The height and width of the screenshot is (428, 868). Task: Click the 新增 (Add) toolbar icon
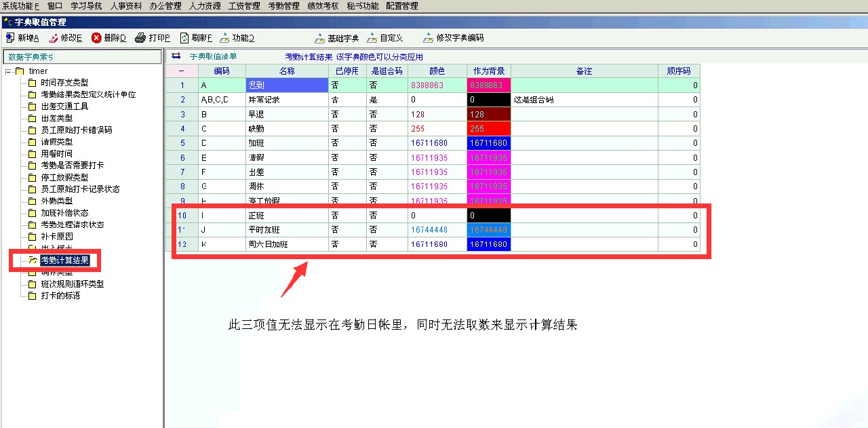click(x=10, y=38)
